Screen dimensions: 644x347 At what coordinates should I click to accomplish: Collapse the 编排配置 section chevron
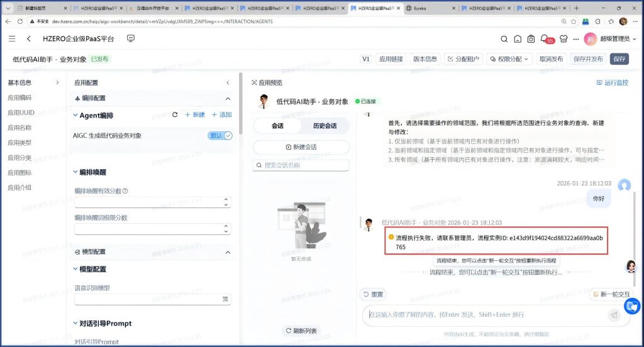[x=228, y=99]
